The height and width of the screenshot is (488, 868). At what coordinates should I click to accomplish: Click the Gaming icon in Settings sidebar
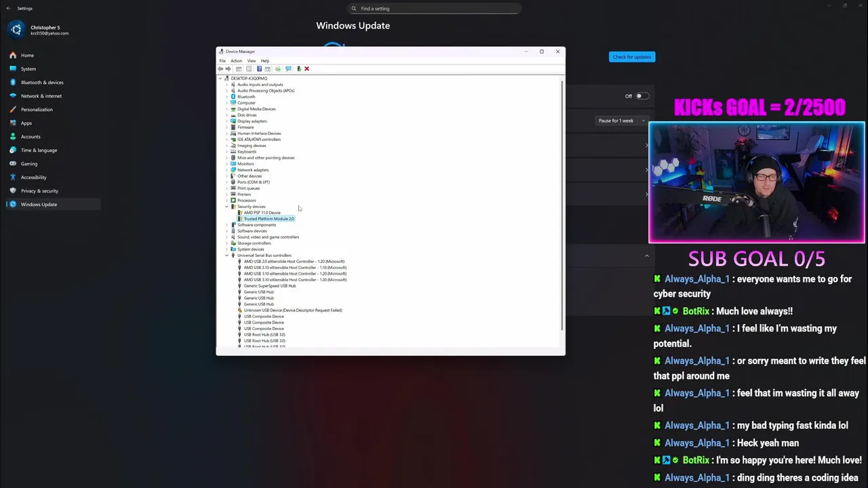13,163
